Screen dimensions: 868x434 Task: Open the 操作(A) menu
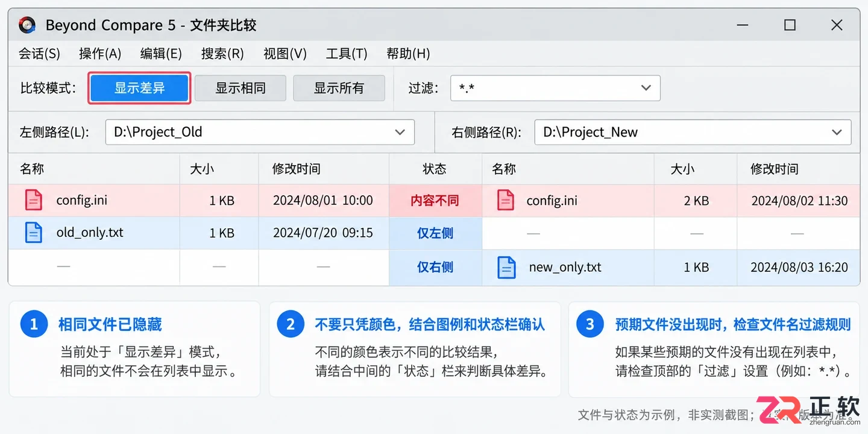click(100, 54)
